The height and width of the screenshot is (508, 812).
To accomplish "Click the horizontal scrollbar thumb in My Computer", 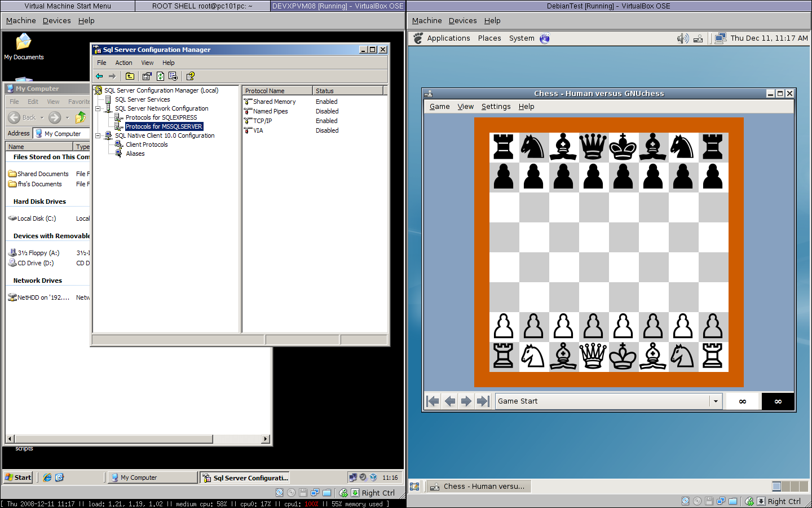I will pyautogui.click(x=114, y=439).
